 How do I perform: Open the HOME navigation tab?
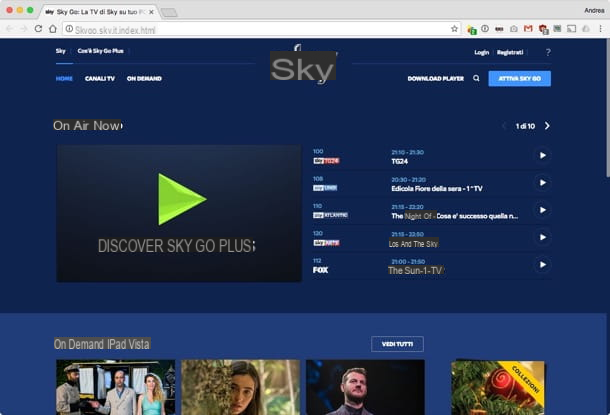coord(64,79)
